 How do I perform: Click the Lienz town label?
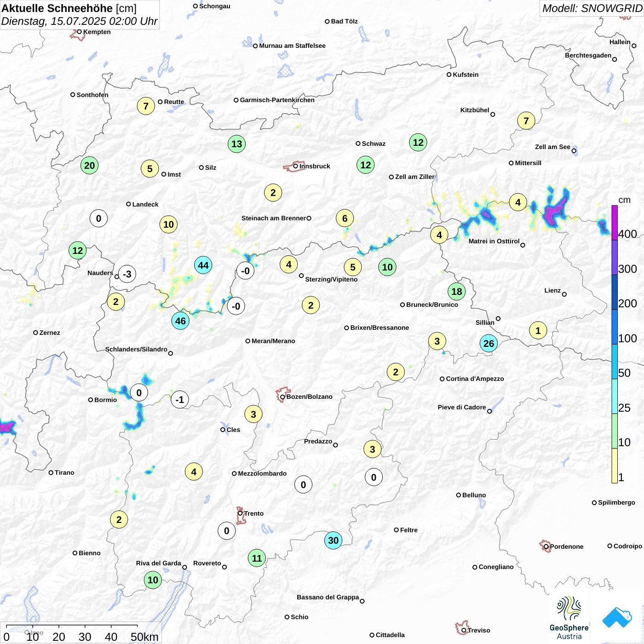[x=552, y=290]
